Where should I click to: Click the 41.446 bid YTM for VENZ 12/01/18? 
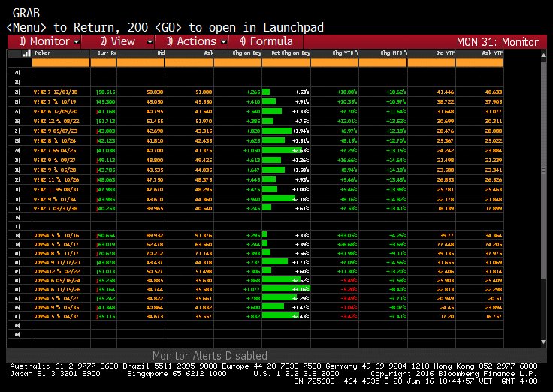446,92
